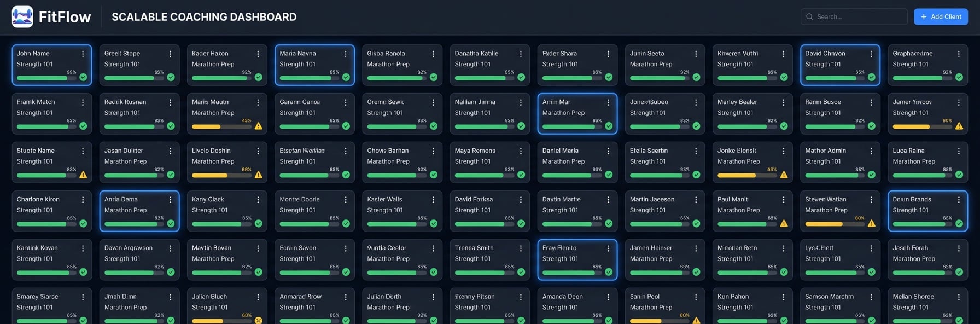Expand the kebab menu on Kany Clack card
Viewport: 980px width, 324px height.
coord(258,200)
